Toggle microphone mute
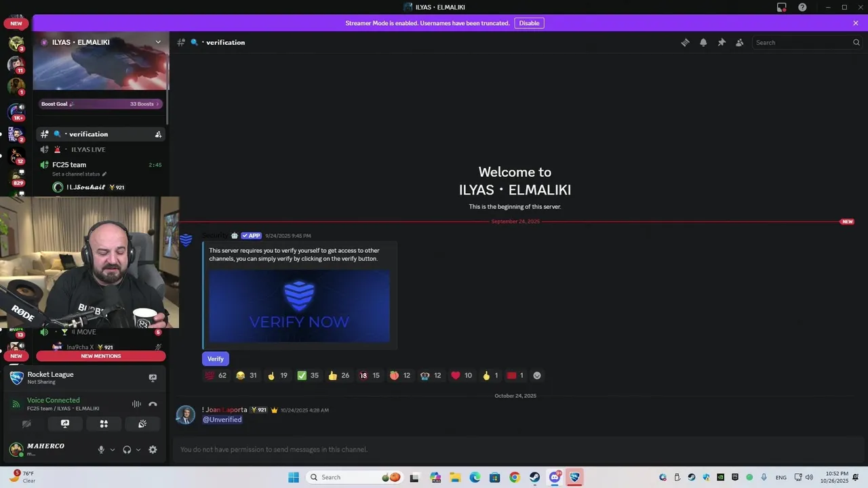868x488 pixels. click(101, 449)
